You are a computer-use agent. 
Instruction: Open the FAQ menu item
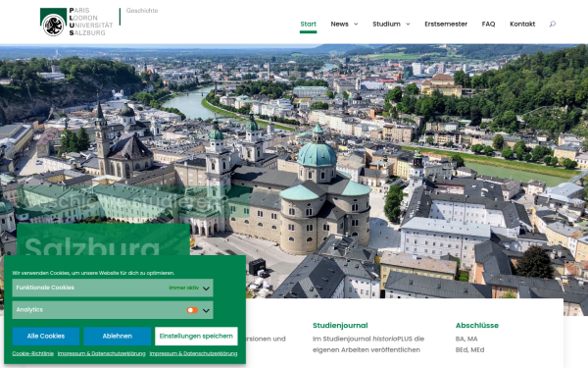point(488,24)
